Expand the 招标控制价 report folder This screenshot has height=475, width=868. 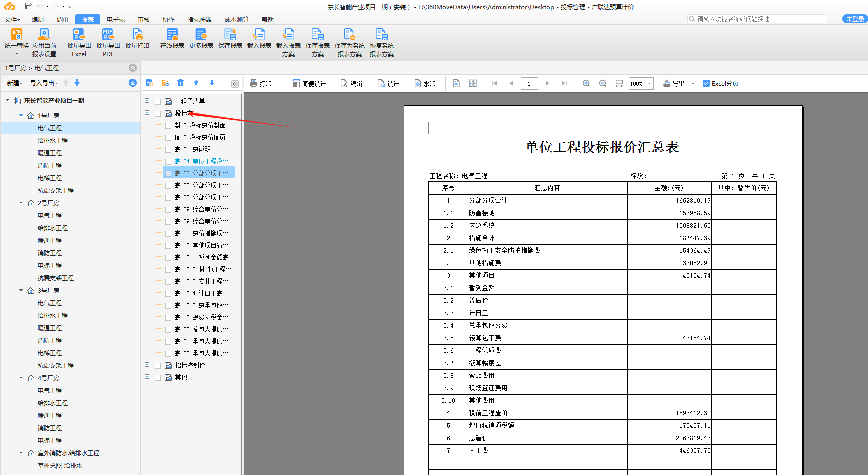(x=147, y=365)
